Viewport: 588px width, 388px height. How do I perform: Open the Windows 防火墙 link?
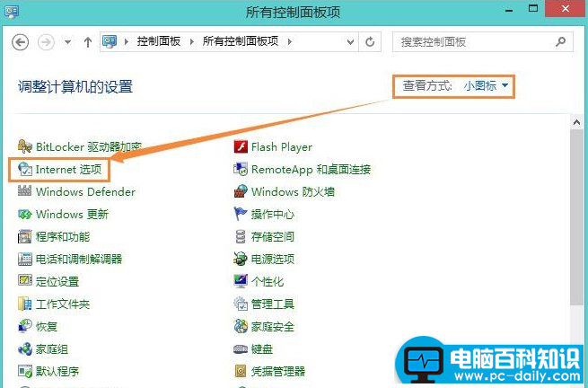[293, 191]
